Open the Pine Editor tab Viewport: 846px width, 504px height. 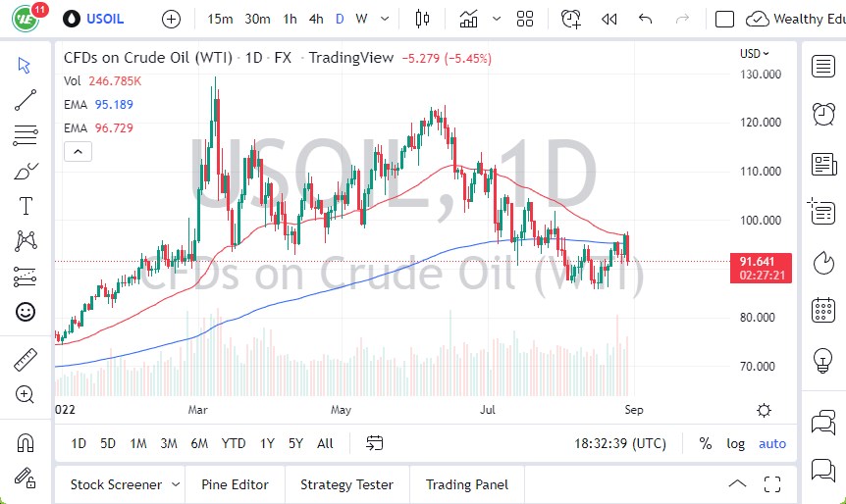[x=235, y=484]
